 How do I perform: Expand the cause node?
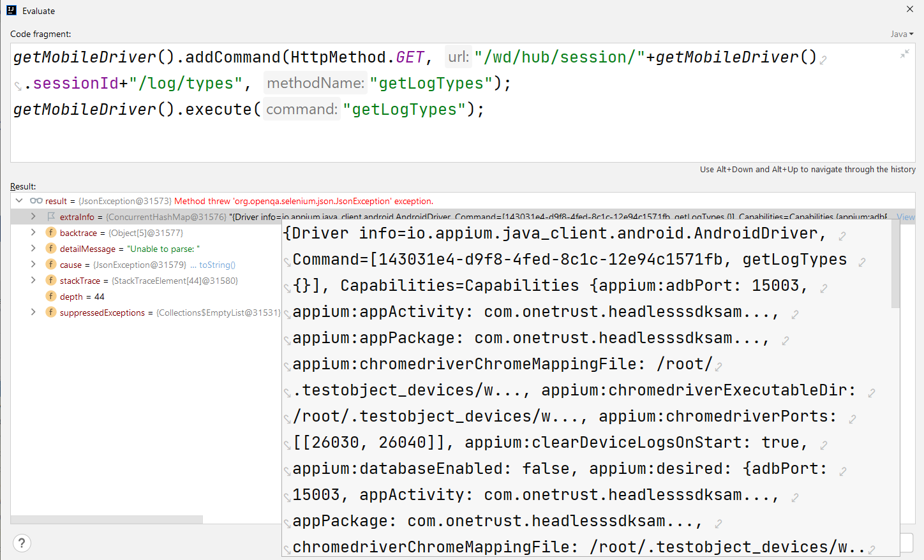(x=33, y=264)
